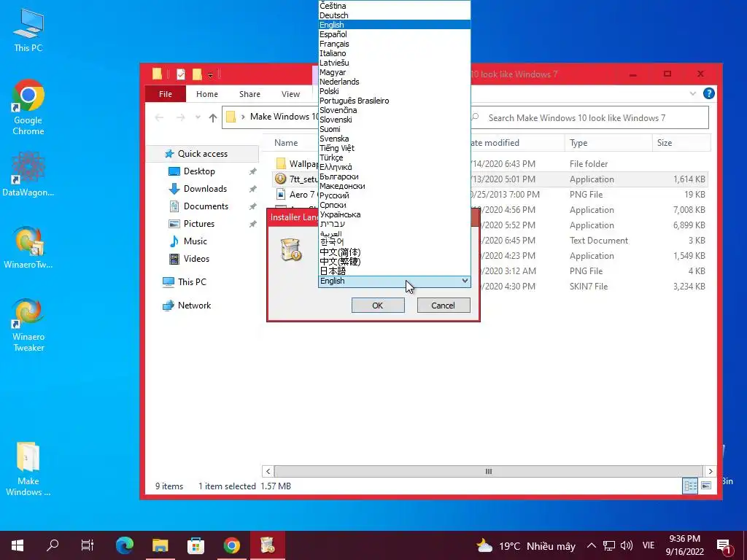Screen dimensions: 747x560
Task: Go up one folder level arrow
Action: coord(212,117)
